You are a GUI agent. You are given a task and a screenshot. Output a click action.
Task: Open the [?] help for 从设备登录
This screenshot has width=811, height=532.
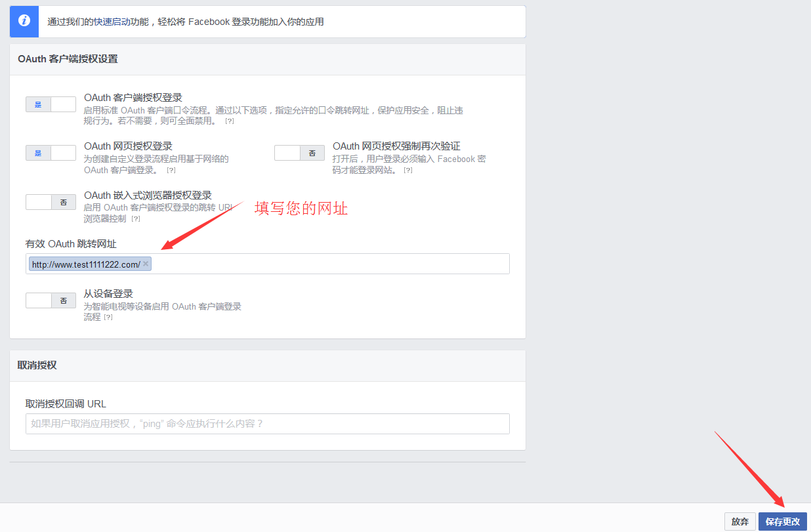tap(108, 317)
